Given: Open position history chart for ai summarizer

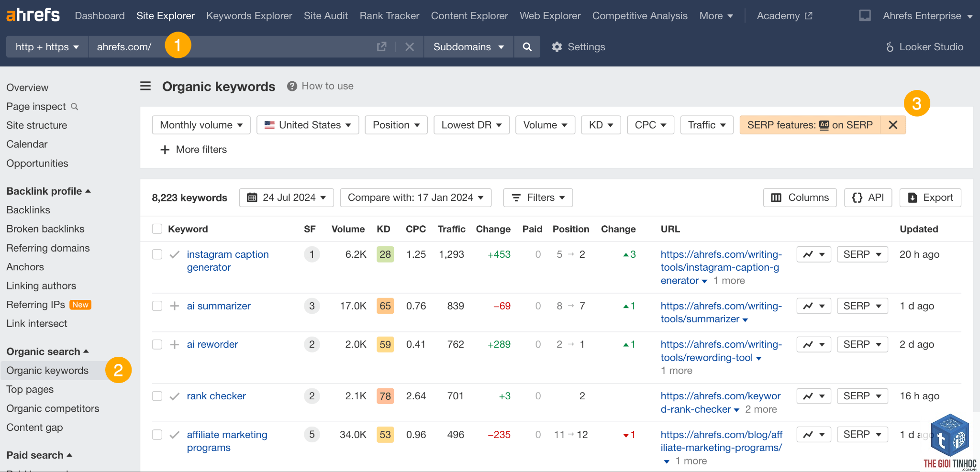Looking at the screenshot, I should [x=814, y=306].
